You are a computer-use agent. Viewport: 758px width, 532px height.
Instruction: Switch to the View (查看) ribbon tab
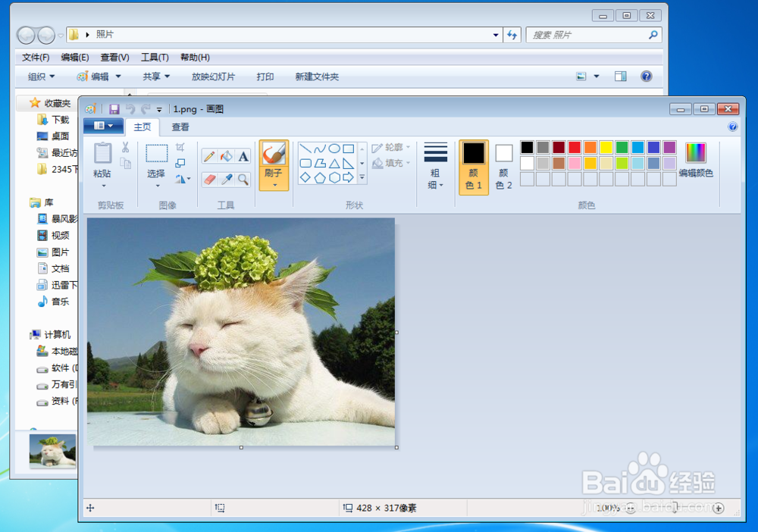180,127
